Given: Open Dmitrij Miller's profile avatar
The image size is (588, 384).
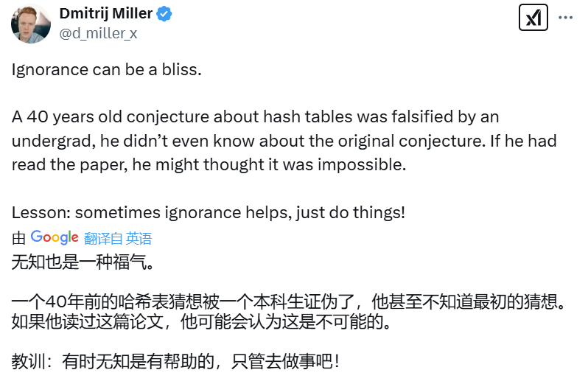Looking at the screenshot, I should (30, 23).
